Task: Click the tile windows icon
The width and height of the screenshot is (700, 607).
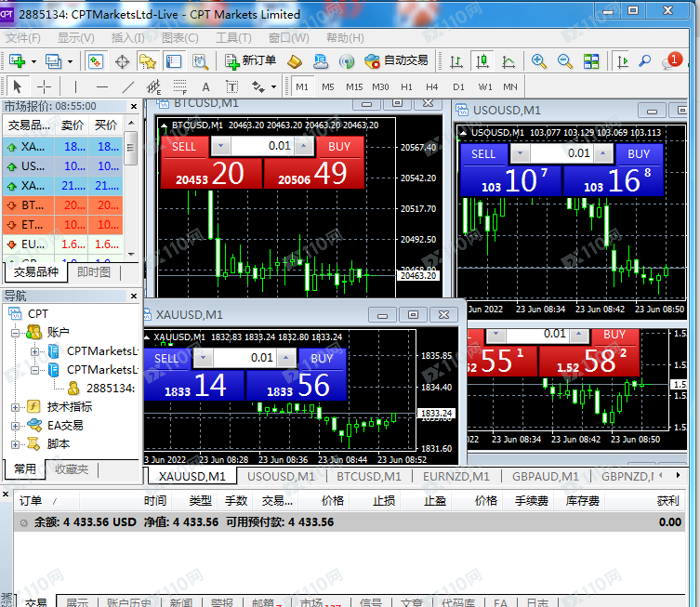Action: [591, 61]
